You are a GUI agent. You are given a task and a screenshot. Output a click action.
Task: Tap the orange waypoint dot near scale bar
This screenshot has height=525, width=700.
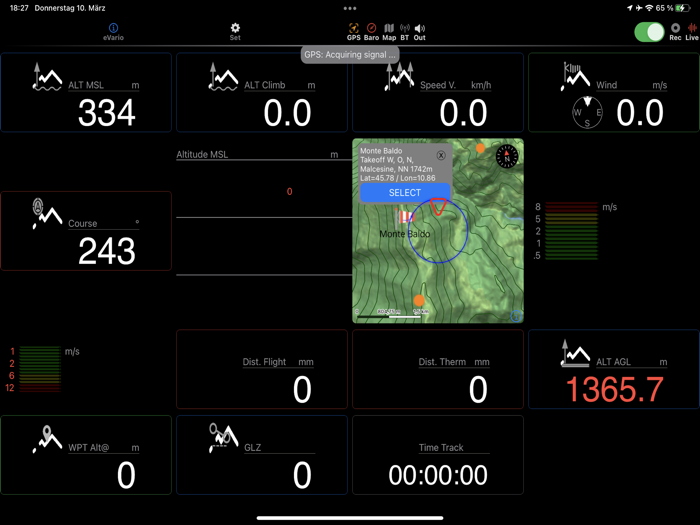click(419, 300)
